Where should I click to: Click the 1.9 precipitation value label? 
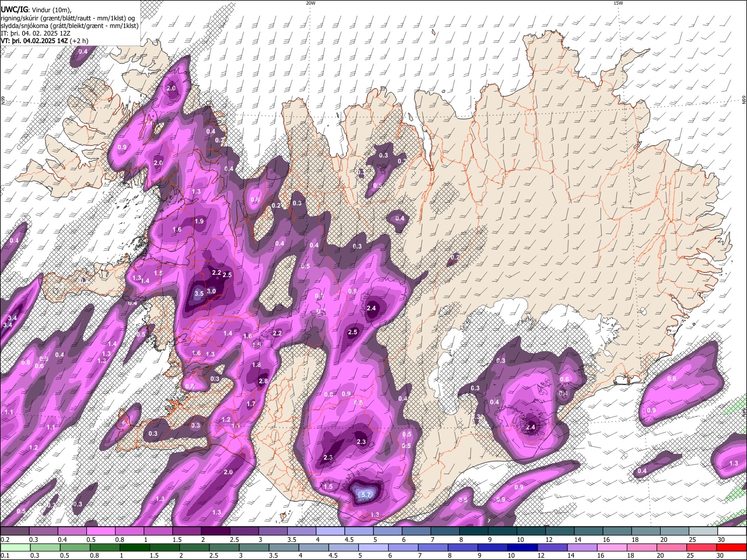click(x=200, y=221)
